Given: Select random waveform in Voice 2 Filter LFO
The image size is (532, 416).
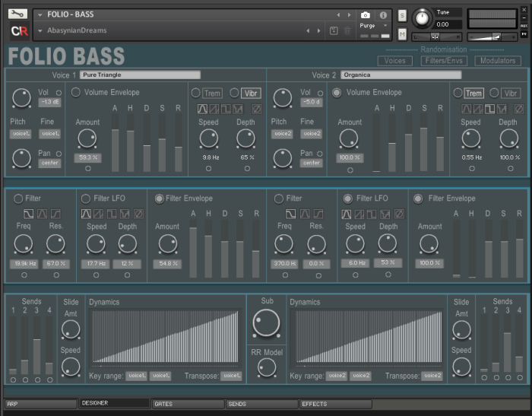Looking at the screenshot, I should click(x=385, y=214).
